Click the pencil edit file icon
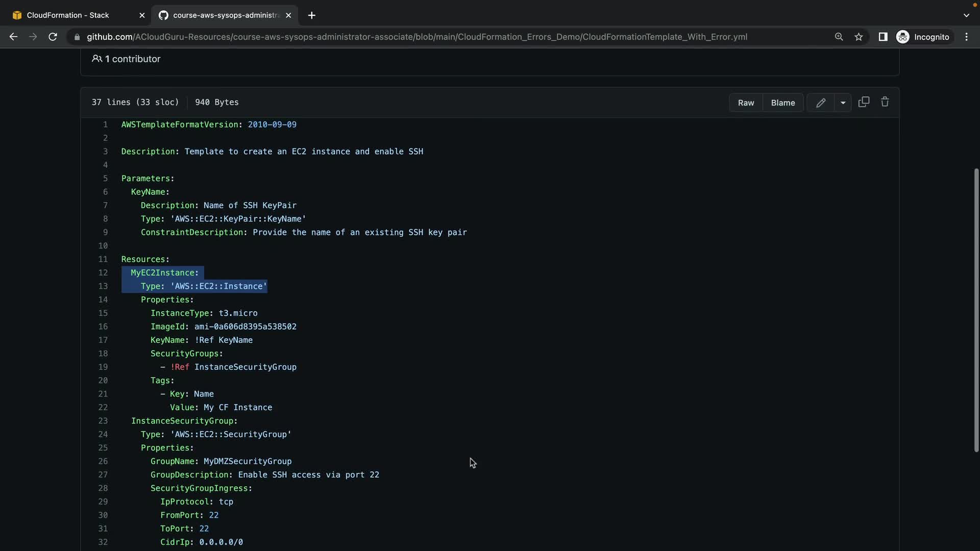 pos(820,103)
